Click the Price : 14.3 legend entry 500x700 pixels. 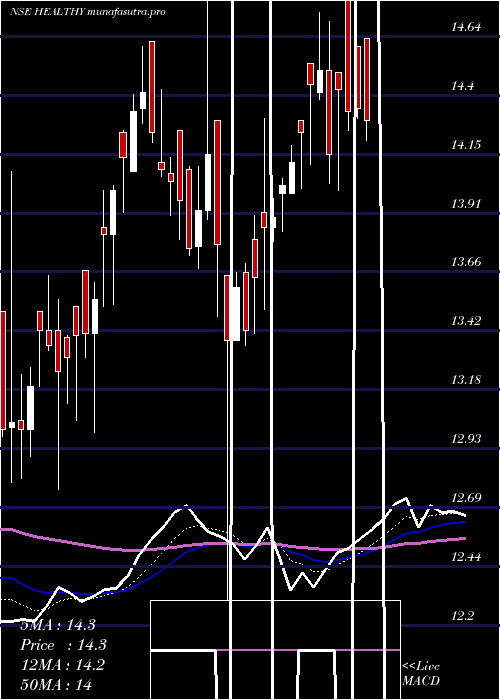[x=63, y=645]
